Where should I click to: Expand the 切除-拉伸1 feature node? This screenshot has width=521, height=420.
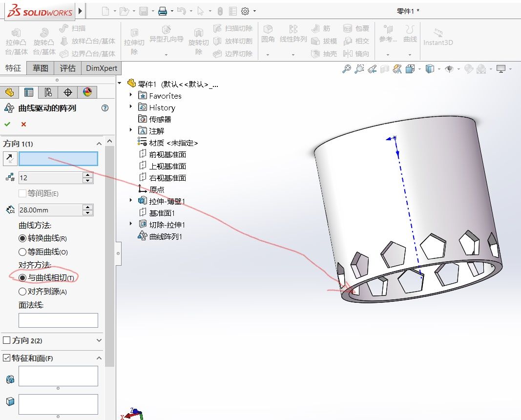[x=131, y=224]
